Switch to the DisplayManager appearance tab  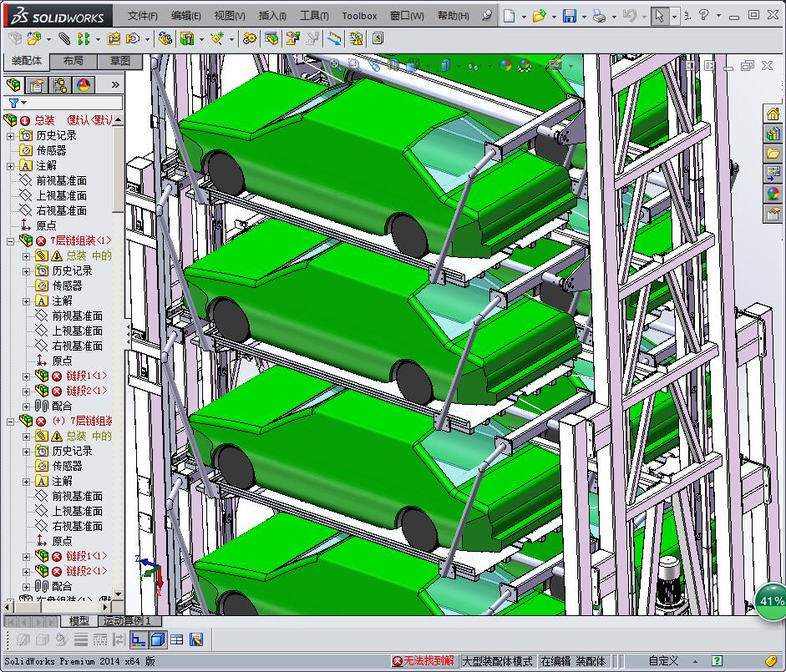[83, 85]
